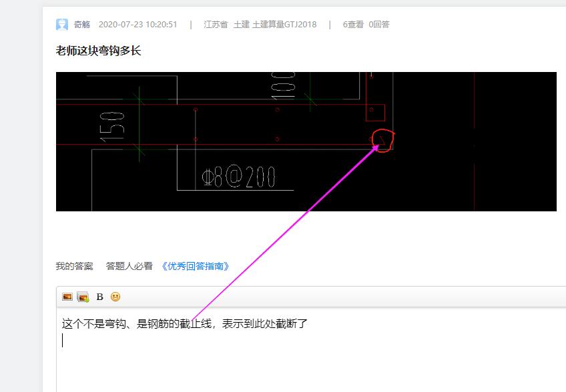566x392 pixels.
Task: Click the multi-image upload icon in editor
Action: tap(83, 297)
